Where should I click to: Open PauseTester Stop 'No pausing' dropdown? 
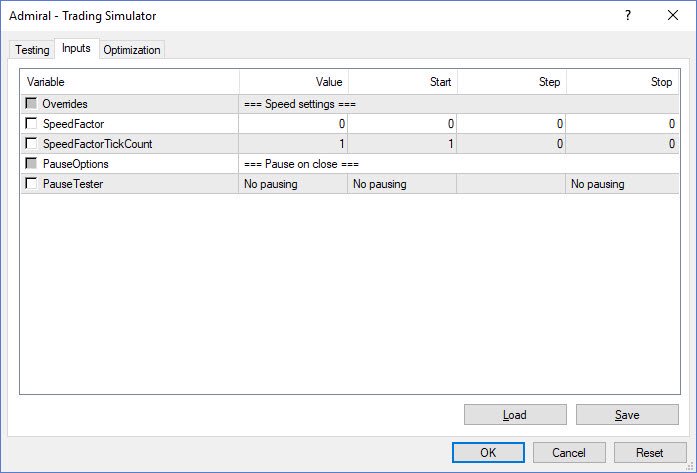pos(620,184)
